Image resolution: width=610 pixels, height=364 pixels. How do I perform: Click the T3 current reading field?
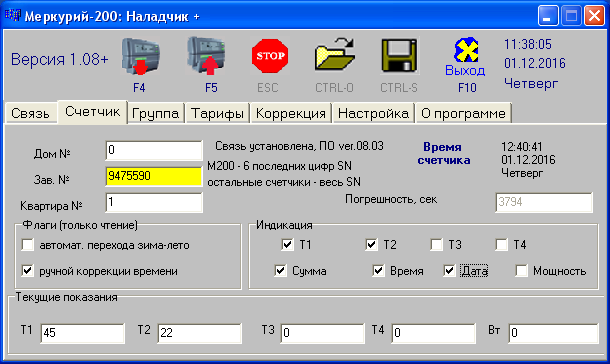click(x=323, y=333)
